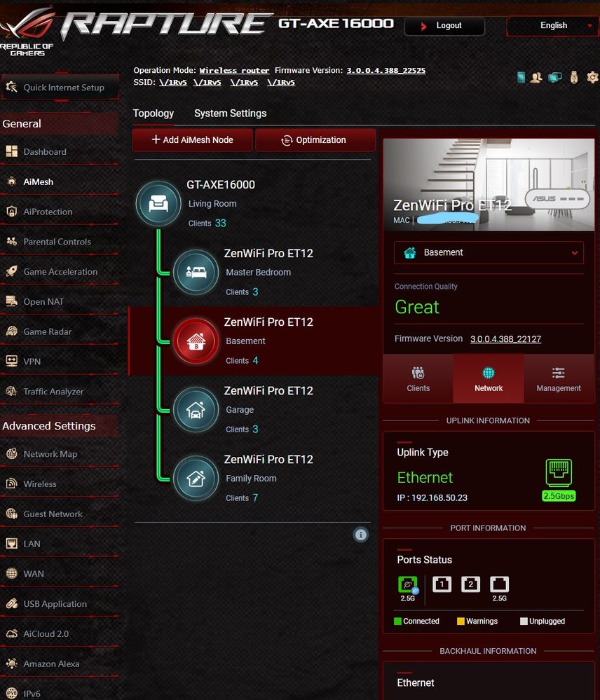
Task: Click the Add AiMesh Node button
Action: 193,140
